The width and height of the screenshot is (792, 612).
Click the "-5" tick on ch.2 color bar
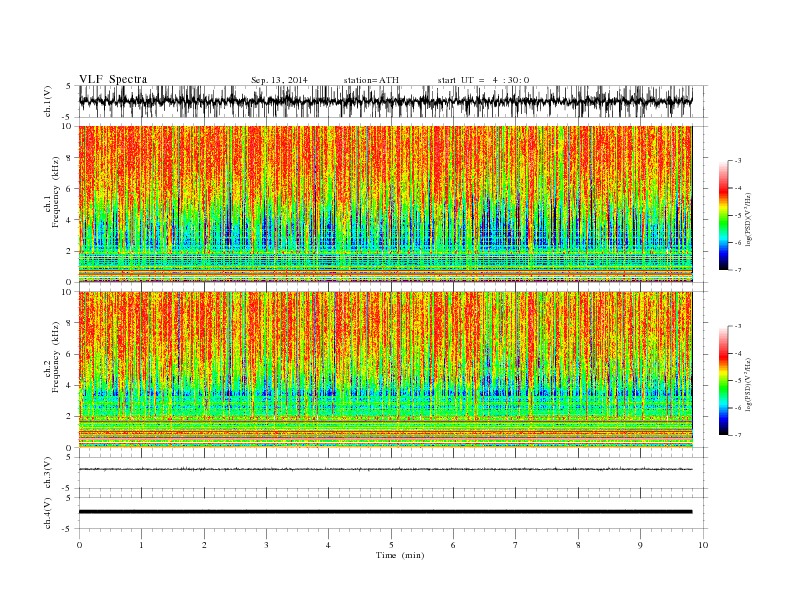738,381
